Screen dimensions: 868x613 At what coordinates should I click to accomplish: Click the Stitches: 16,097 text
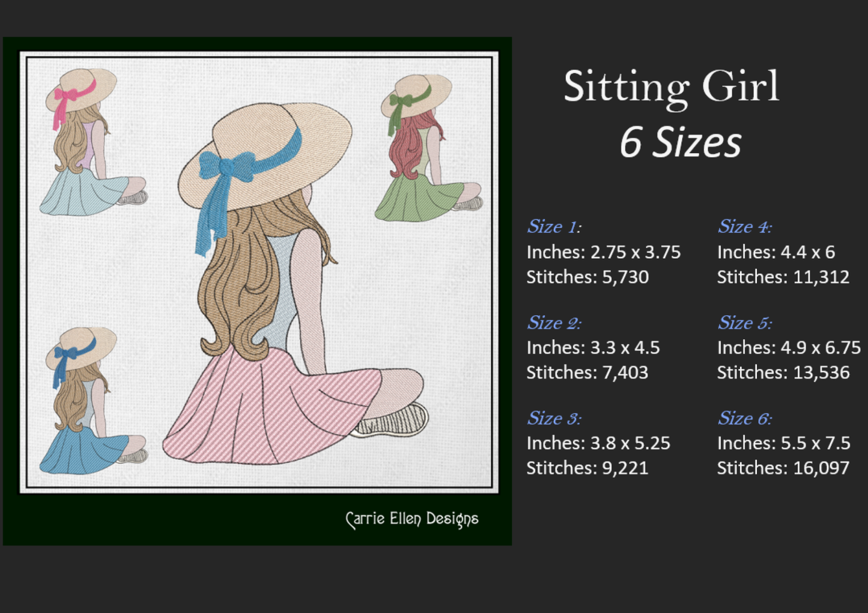tap(783, 468)
